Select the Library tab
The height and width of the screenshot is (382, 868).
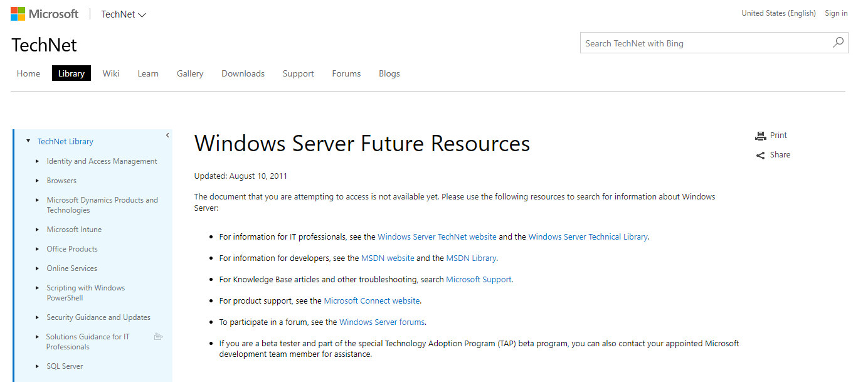tap(71, 73)
